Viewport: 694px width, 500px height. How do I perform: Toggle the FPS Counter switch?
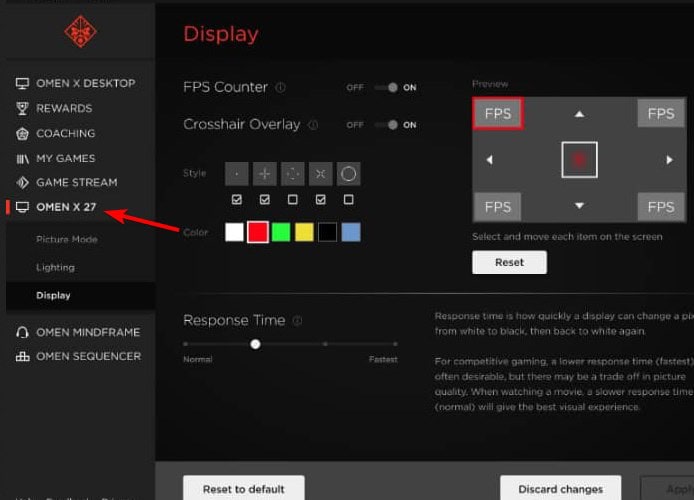(x=387, y=88)
